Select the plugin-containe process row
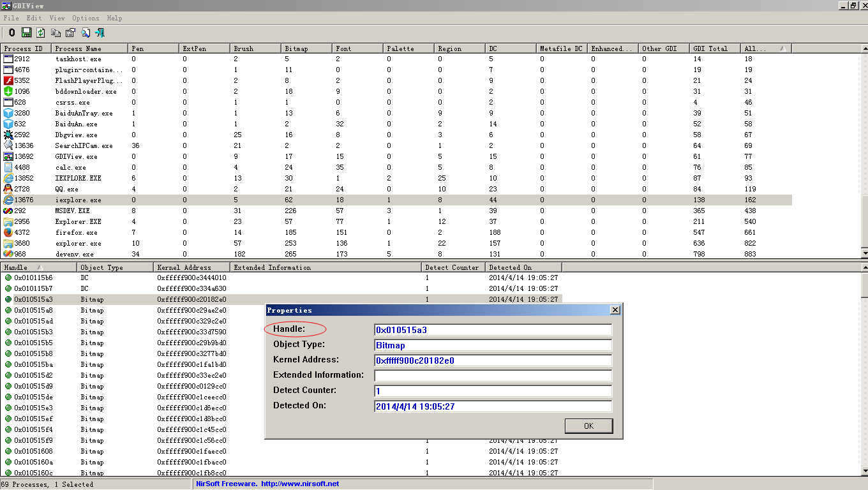 pos(396,70)
